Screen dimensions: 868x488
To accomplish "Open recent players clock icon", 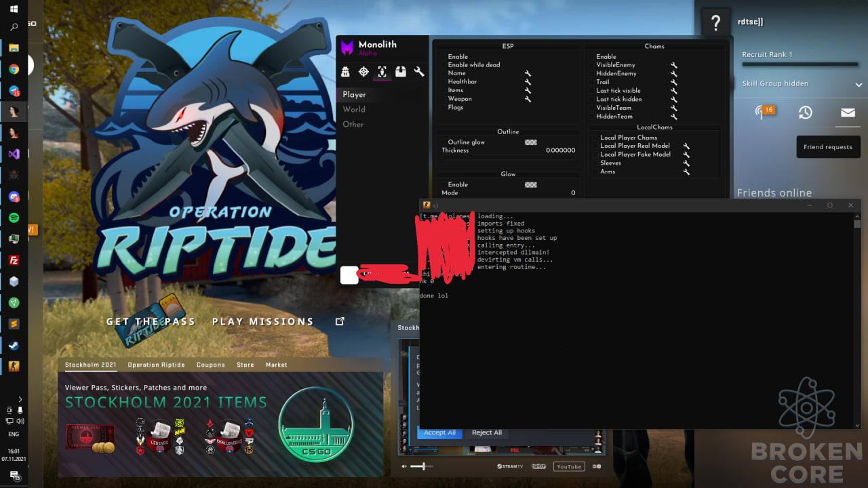I will click(x=805, y=113).
